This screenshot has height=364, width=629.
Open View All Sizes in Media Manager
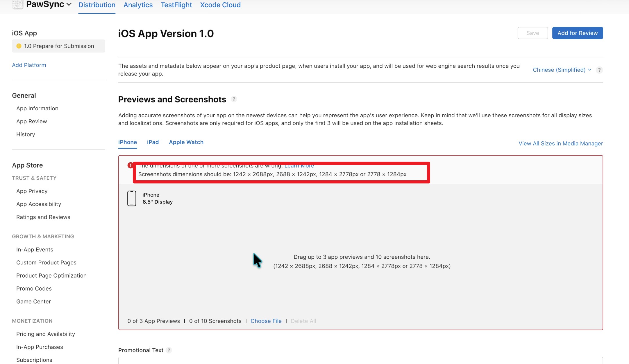pos(561,143)
